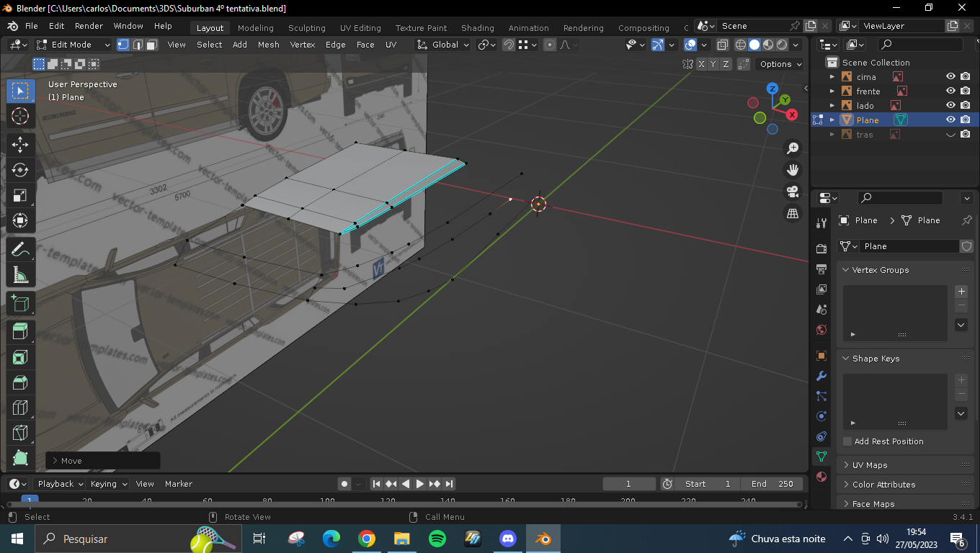Switch to face select mode
The height and width of the screenshot is (553, 980).
tap(152, 45)
